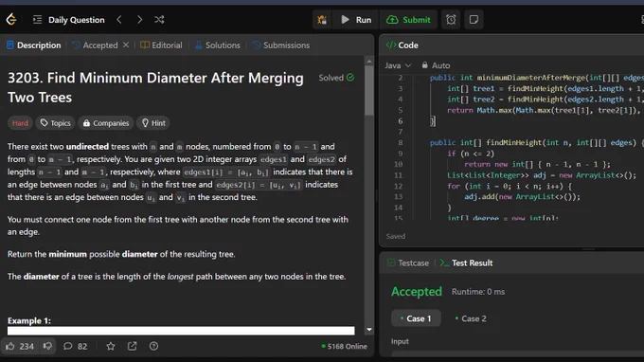Switch to the Accepted tab

point(96,45)
